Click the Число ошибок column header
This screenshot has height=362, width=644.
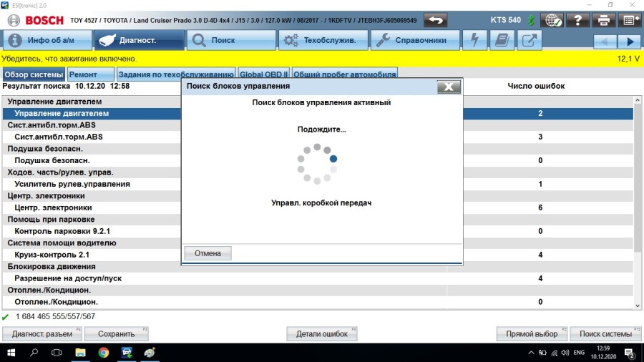tap(536, 86)
